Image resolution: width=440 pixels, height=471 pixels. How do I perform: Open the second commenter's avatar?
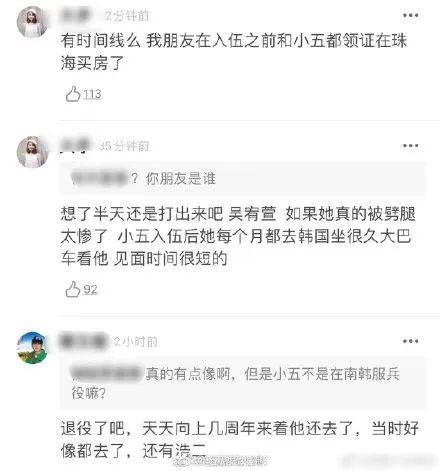tap(32, 152)
